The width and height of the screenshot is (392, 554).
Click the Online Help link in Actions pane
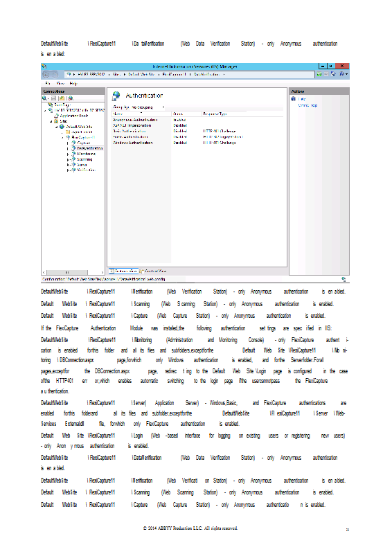coord(308,105)
